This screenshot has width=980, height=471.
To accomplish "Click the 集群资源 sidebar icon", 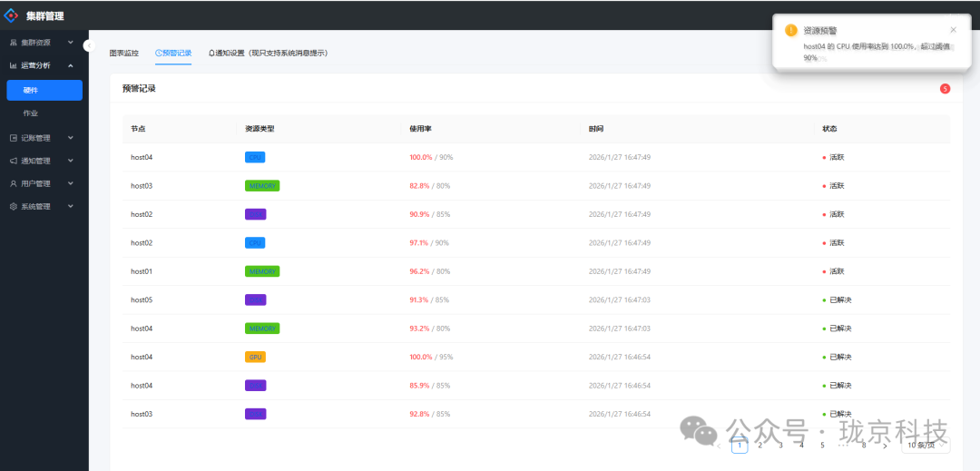I will [13, 43].
